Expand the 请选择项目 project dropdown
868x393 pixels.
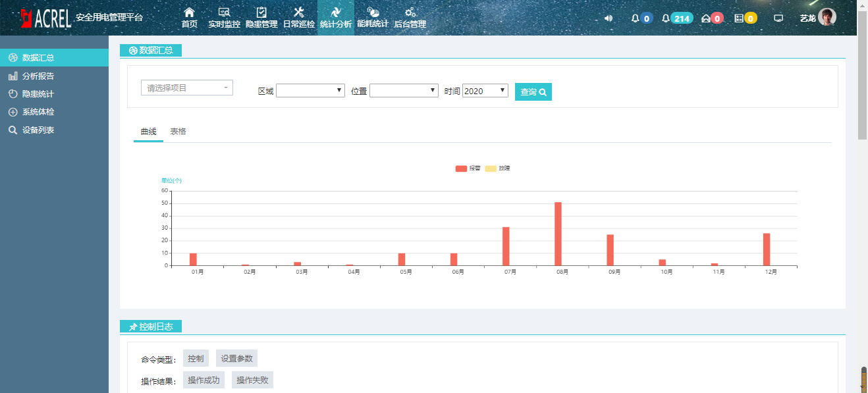(187, 88)
